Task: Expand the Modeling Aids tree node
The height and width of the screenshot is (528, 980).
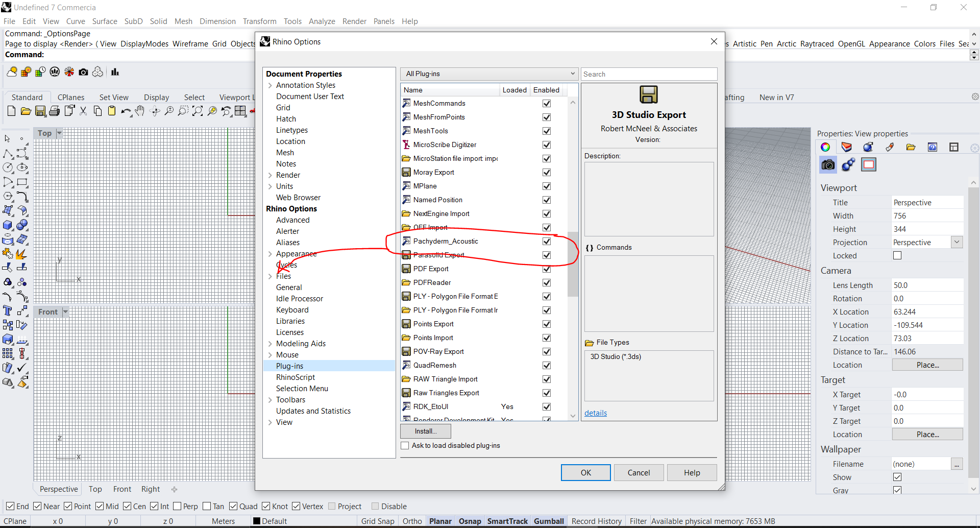Action: (x=270, y=344)
